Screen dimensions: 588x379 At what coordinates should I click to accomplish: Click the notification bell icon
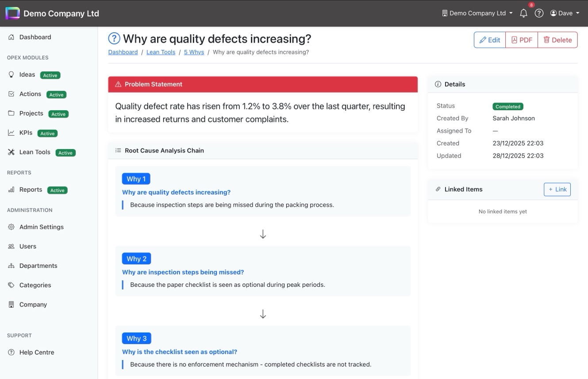tap(523, 13)
